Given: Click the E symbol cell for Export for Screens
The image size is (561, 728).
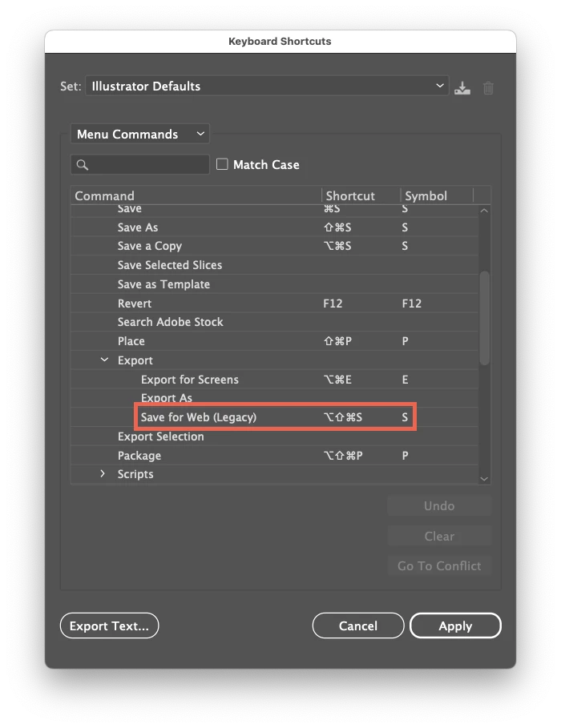Looking at the screenshot, I should [406, 380].
